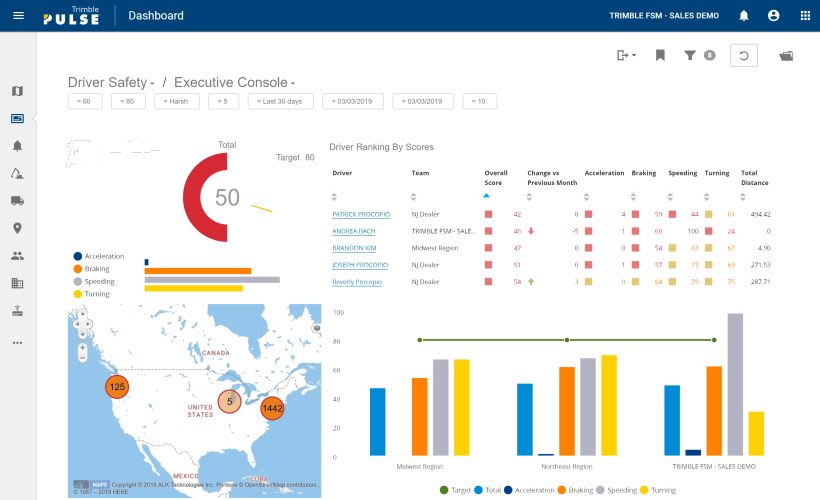Sort by Total Distance column
The height and width of the screenshot is (500, 820).
tap(743, 197)
